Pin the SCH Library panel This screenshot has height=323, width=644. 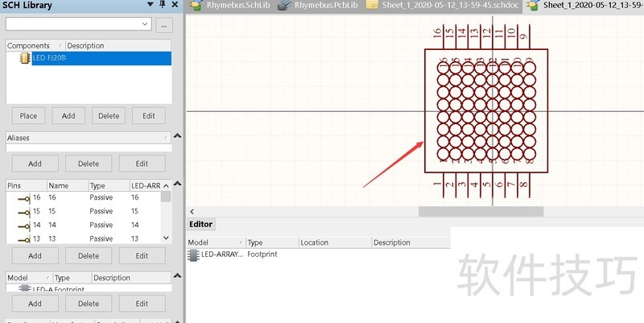point(163,5)
